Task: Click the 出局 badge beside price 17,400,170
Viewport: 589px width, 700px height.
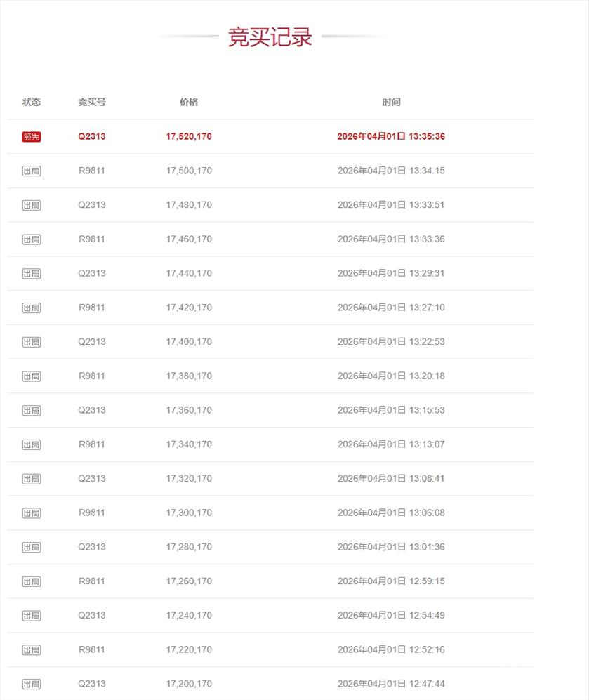Action: (32, 342)
